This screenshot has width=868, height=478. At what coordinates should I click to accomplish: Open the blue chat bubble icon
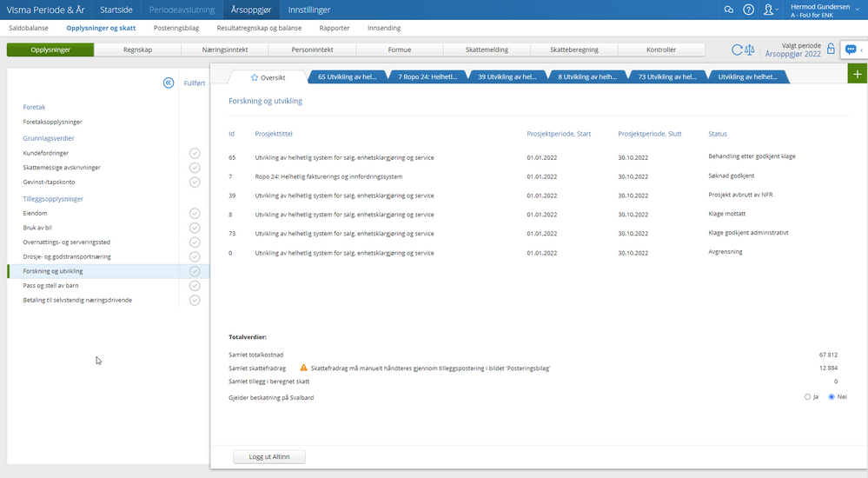[x=851, y=50]
